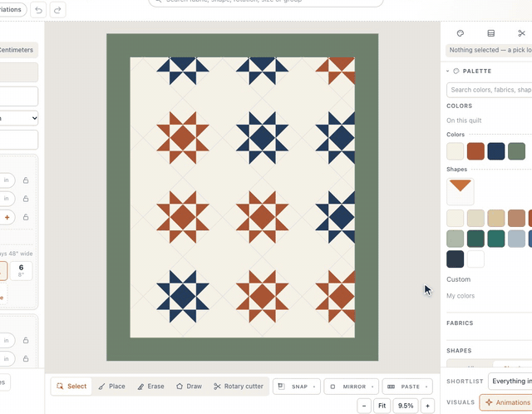532x414 pixels.
Task: Click the 'On this quilt' label
Action: point(464,121)
